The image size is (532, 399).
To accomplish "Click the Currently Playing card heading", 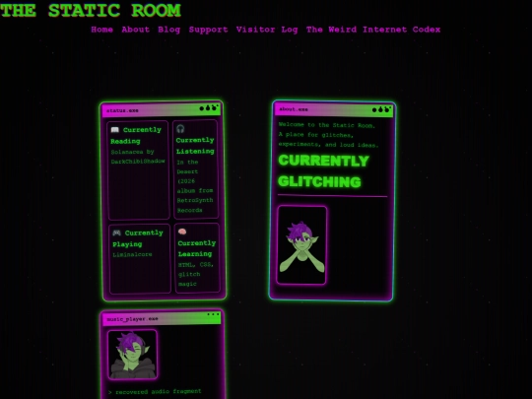I will [x=138, y=238].
